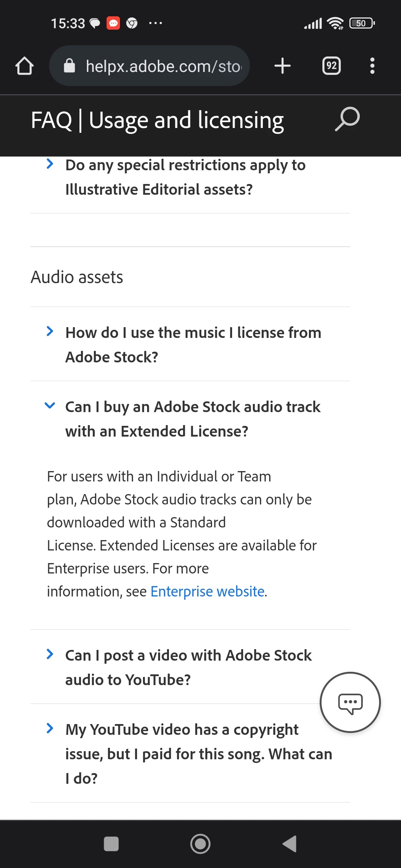The image size is (401, 868).
Task: Tap the FAQ Usage and licensing title
Action: point(157,121)
